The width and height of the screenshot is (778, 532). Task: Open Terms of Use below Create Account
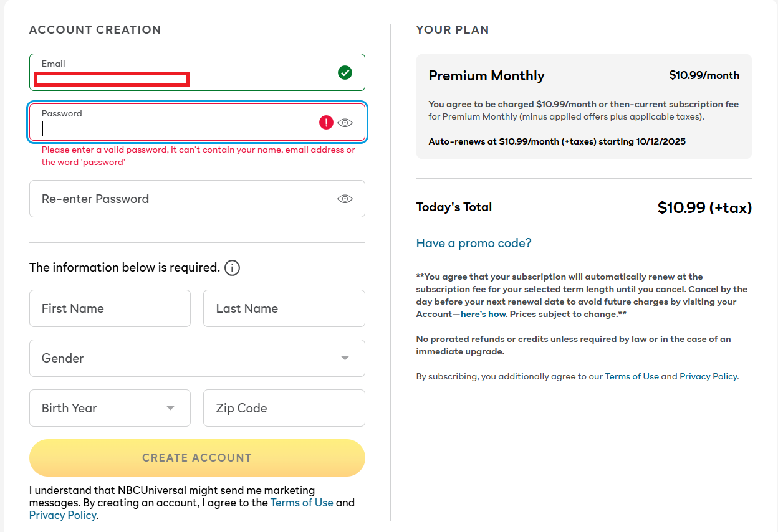[x=302, y=503]
